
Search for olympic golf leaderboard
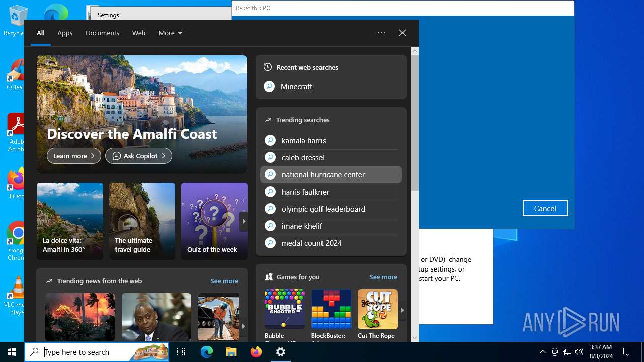pyautogui.click(x=331, y=209)
